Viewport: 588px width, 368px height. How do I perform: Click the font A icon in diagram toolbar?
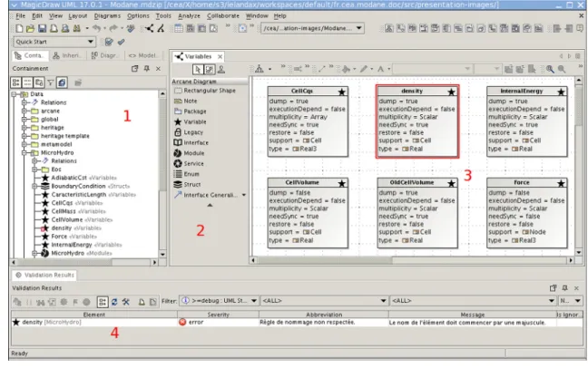point(380,69)
